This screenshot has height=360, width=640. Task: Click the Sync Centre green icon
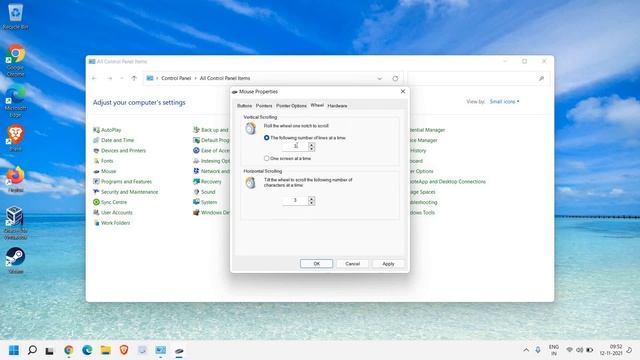[96, 202]
